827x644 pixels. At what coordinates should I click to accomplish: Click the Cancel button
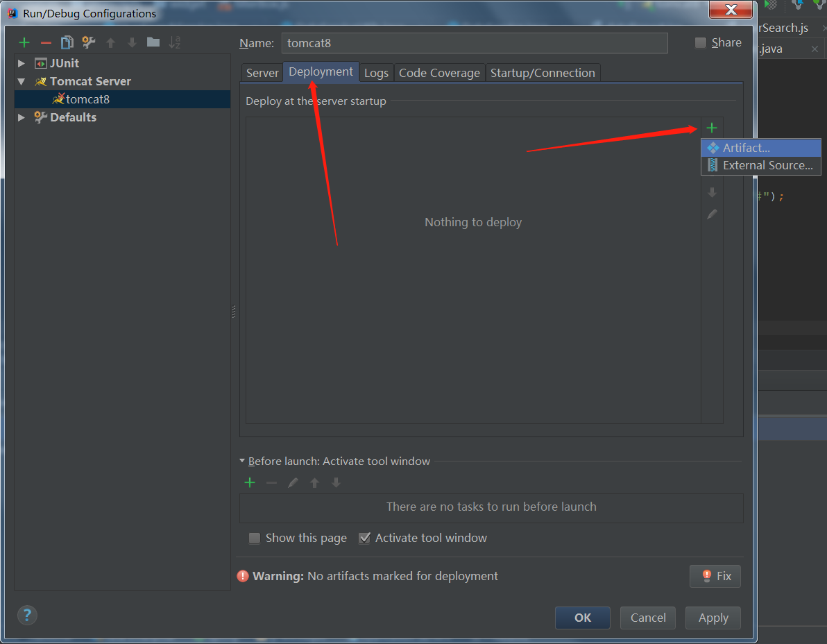(x=648, y=618)
